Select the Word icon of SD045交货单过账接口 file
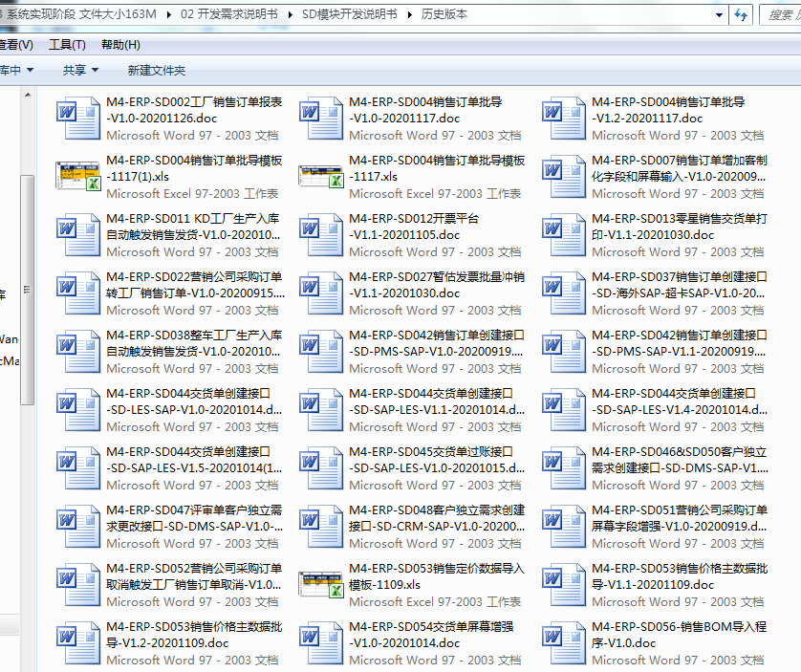The width and height of the screenshot is (801, 672). tap(315, 467)
